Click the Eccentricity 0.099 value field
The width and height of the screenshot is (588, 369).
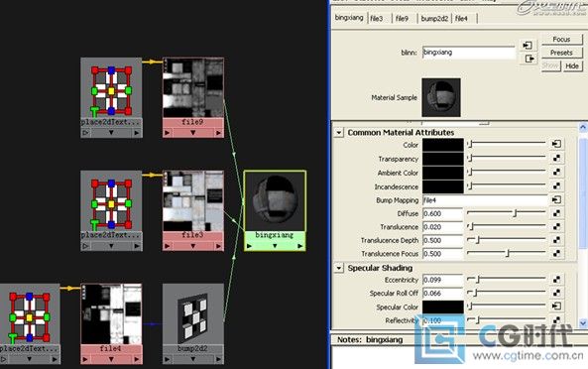click(x=443, y=280)
